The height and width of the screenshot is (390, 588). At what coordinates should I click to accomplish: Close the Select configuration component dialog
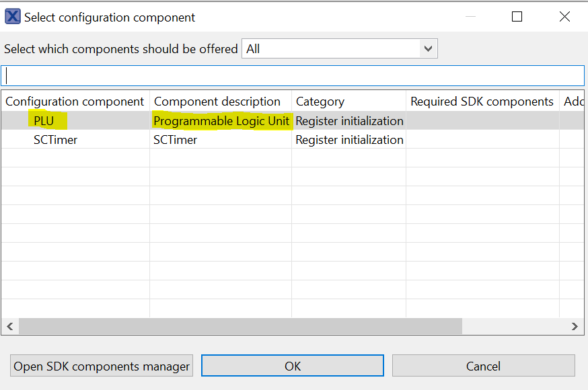tap(564, 17)
